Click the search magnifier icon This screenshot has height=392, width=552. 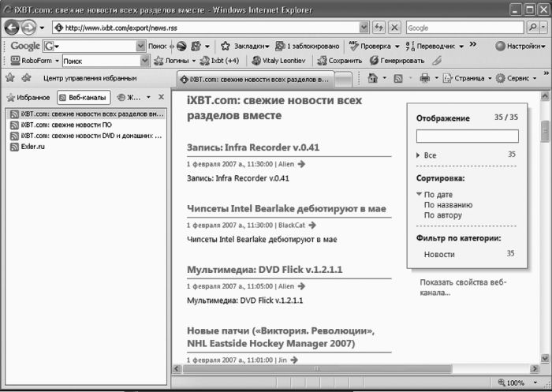point(531,28)
